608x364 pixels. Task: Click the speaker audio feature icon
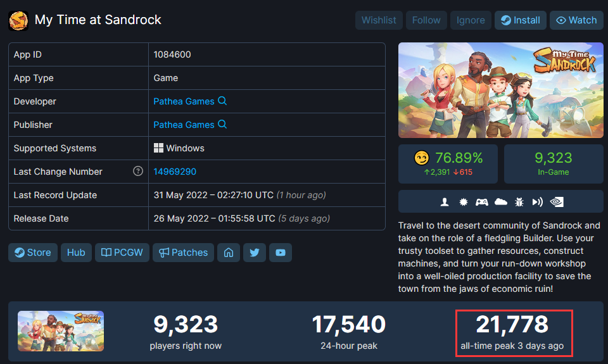pyautogui.click(x=538, y=201)
